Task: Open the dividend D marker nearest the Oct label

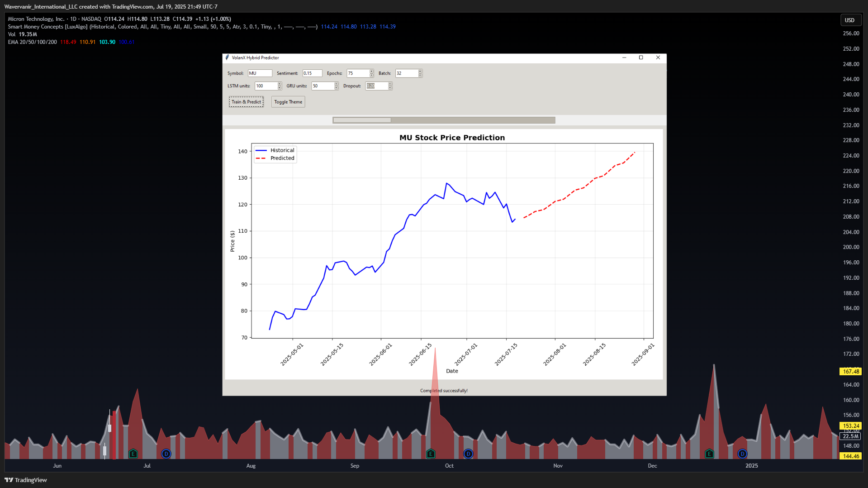Action: click(468, 454)
